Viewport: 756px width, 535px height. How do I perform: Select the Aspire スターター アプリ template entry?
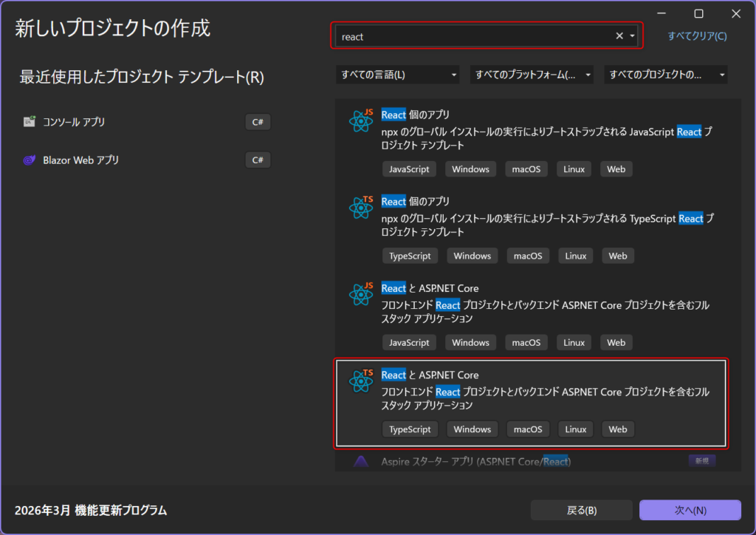[x=475, y=462]
